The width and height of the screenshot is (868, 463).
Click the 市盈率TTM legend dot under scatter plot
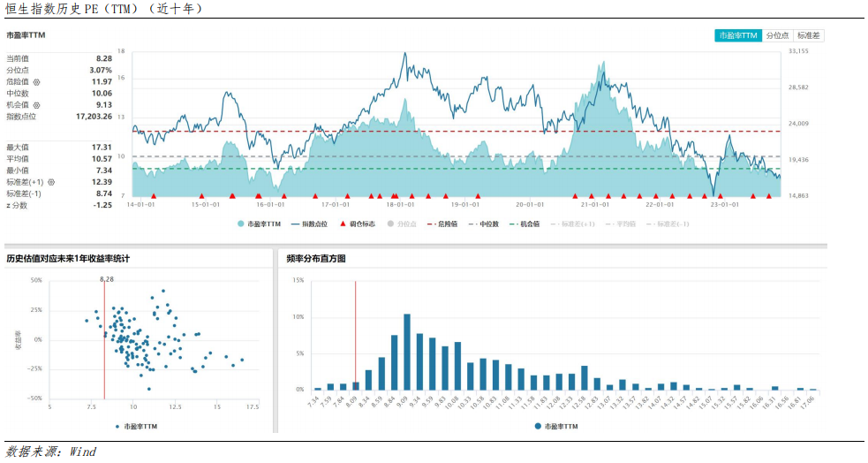(x=117, y=427)
